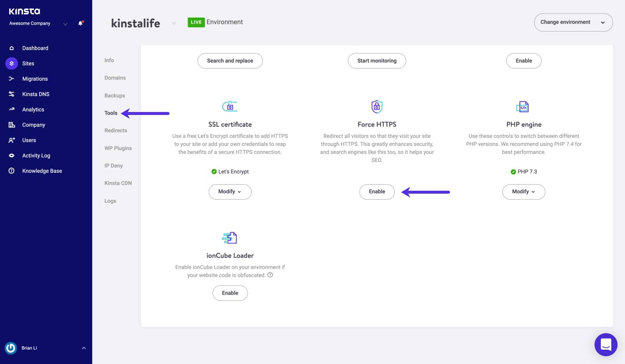625x364 pixels.
Task: Expand the Brian Li user menu
Action: tap(84, 348)
